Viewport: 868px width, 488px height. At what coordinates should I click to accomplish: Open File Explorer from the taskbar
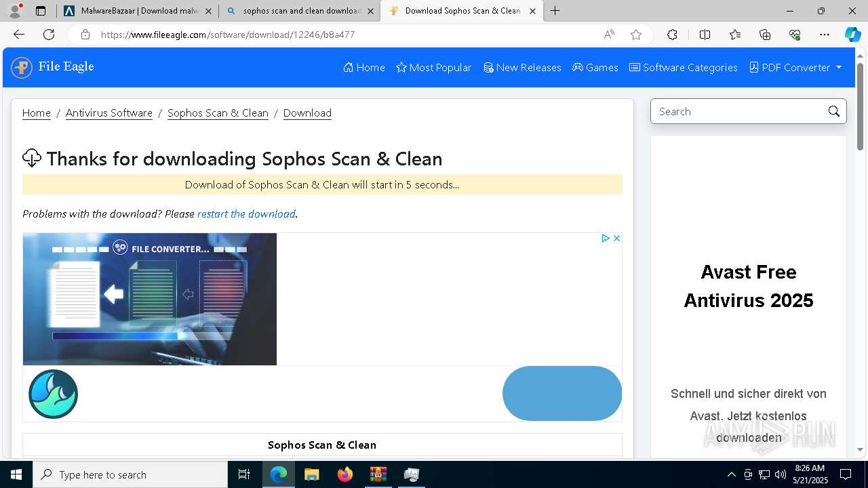click(311, 474)
